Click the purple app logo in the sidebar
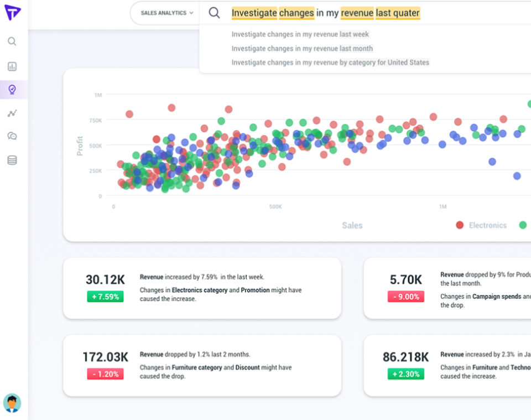Viewport: 531px width, 420px height. pos(13,13)
